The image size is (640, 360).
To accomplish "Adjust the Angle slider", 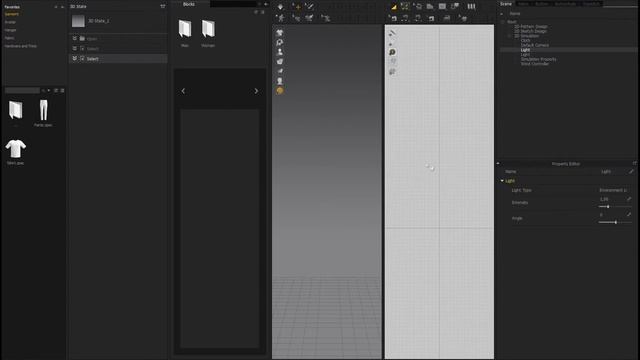I will pyautogui.click(x=615, y=222).
